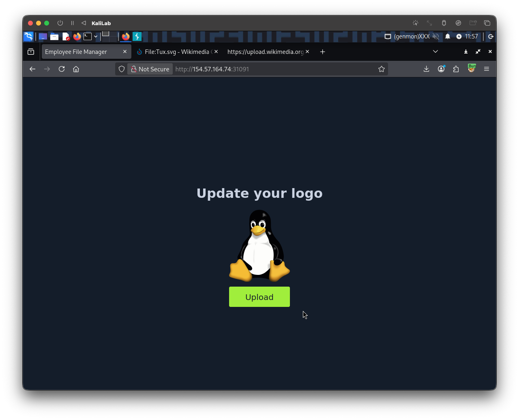Open the Firefox extensions panel

click(456, 69)
